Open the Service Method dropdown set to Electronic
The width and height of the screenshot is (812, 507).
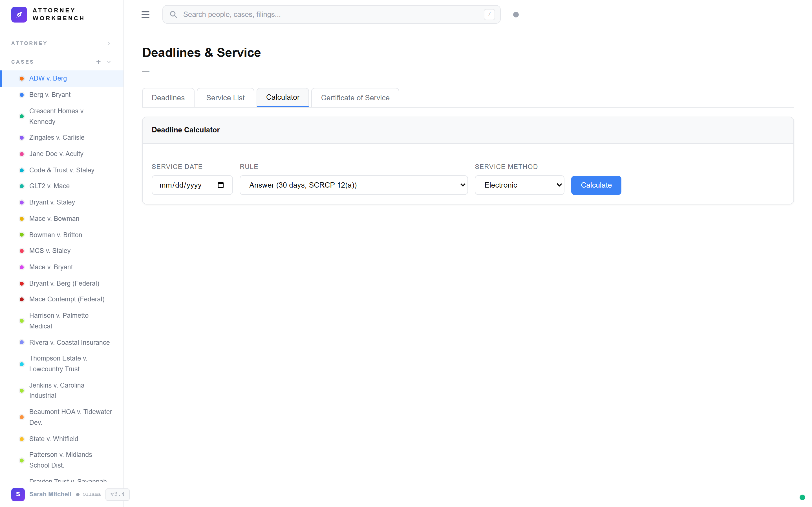click(x=519, y=185)
